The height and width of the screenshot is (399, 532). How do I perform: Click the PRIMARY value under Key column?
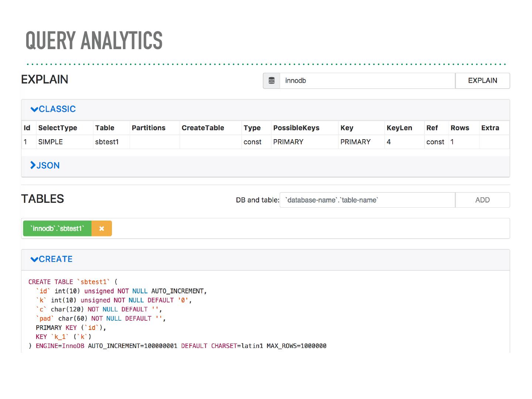coord(355,142)
